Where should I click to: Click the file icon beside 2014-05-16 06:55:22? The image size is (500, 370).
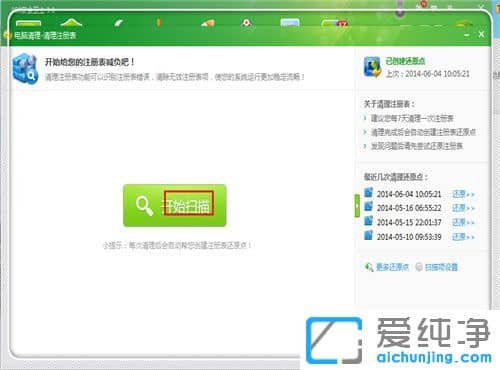click(x=368, y=206)
